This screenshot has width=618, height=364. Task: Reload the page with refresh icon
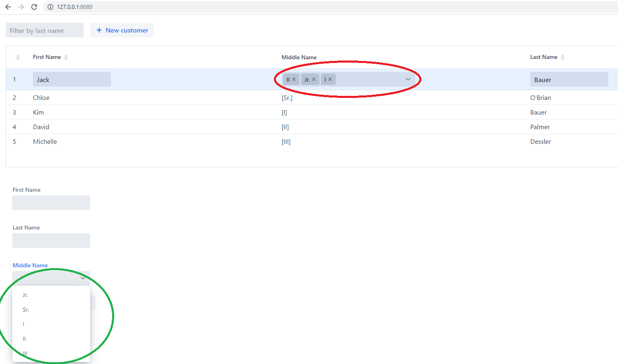[34, 7]
